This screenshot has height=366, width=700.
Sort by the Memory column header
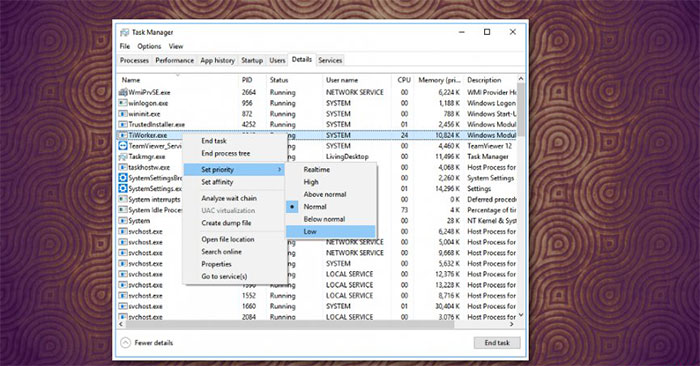tap(439, 80)
